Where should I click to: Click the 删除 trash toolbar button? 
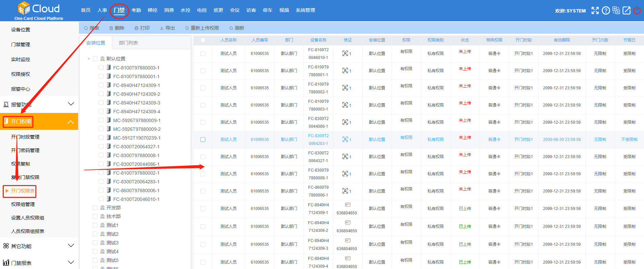tap(117, 28)
